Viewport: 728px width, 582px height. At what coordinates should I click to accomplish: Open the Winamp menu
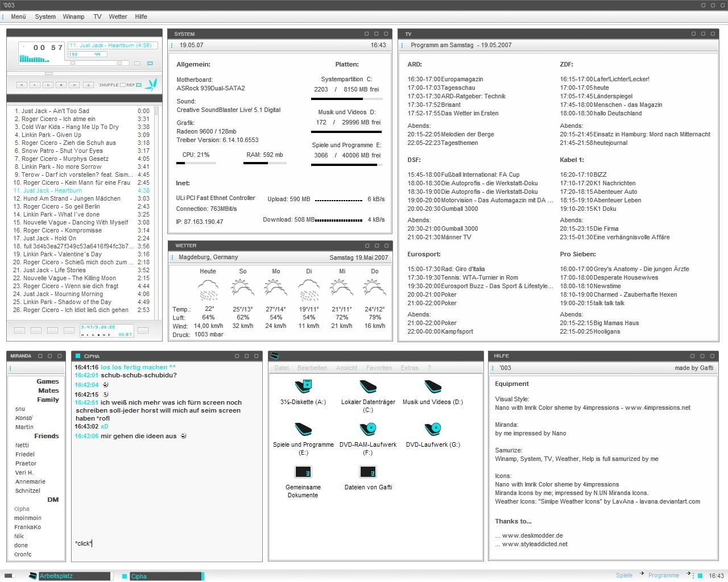coord(73,16)
